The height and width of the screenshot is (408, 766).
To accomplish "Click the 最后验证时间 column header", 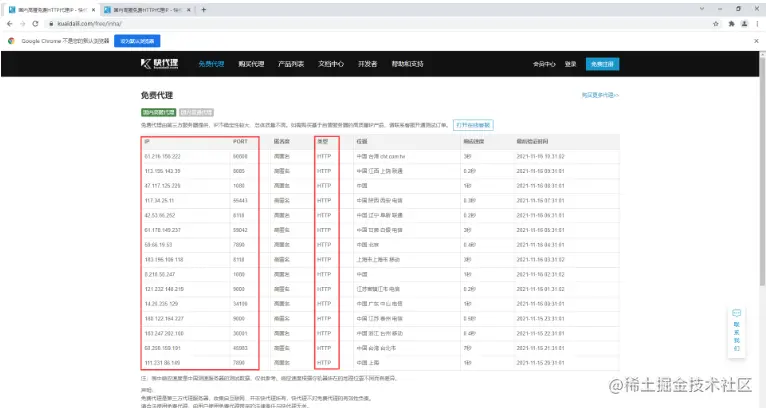I will point(532,141).
